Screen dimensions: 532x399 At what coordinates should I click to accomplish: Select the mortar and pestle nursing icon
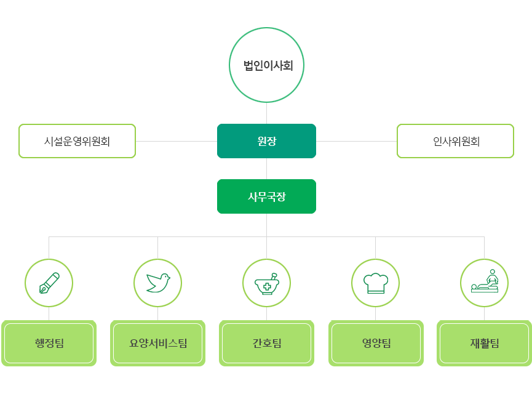tap(267, 283)
